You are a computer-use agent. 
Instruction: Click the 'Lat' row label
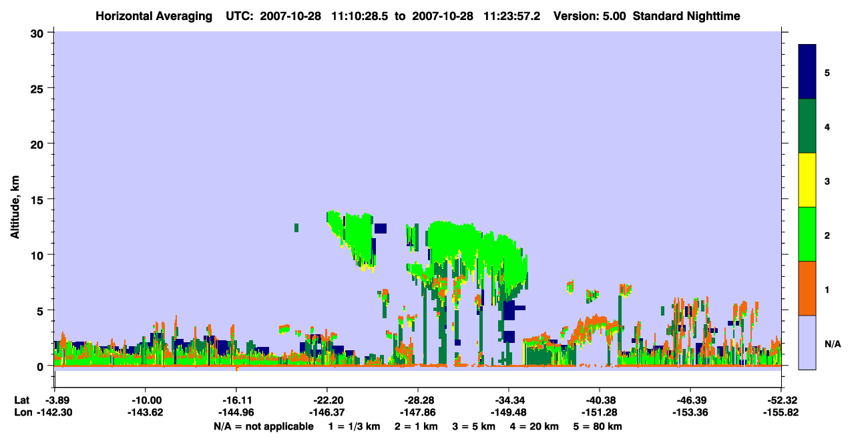coord(21,400)
